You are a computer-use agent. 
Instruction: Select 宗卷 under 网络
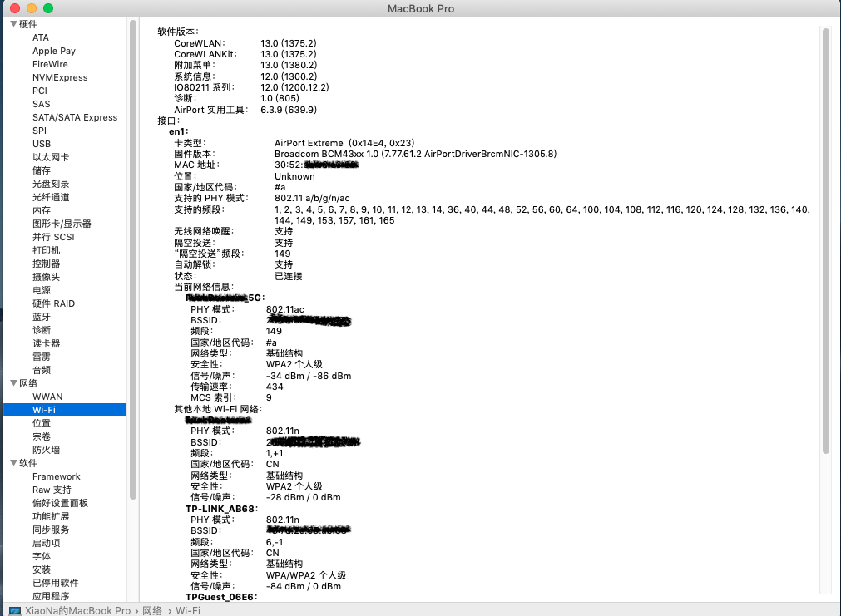point(42,436)
